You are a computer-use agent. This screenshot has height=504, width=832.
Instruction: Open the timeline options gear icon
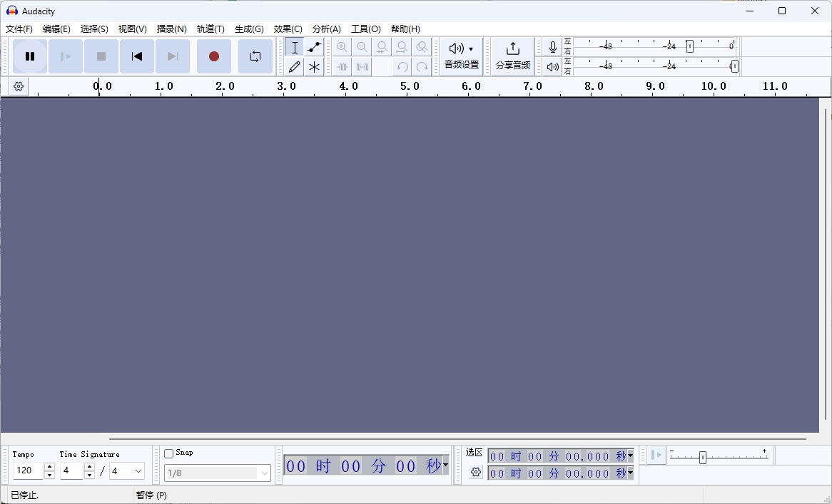[18, 86]
